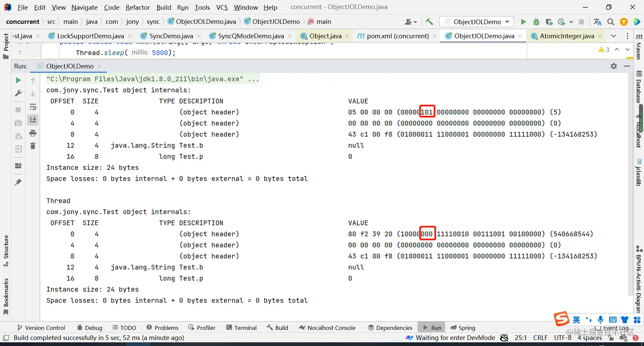Click the concurrent breadcrumb root
This screenshot has height=346, width=644.
(23, 22)
